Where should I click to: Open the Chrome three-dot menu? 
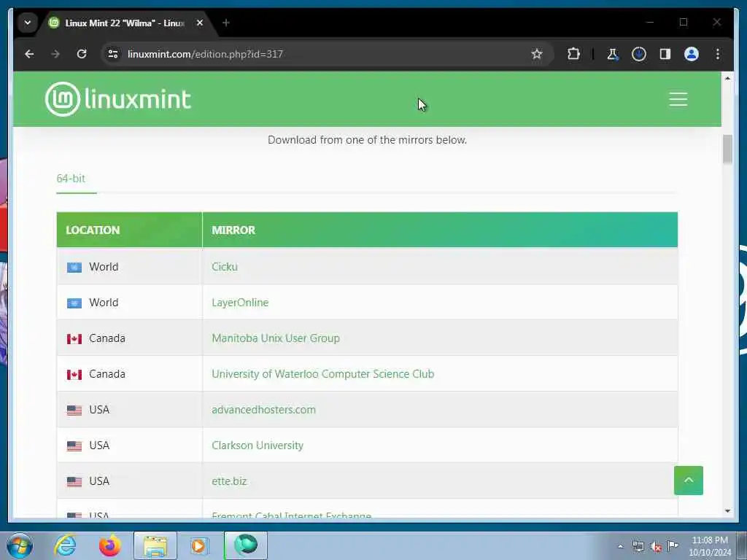tap(718, 54)
